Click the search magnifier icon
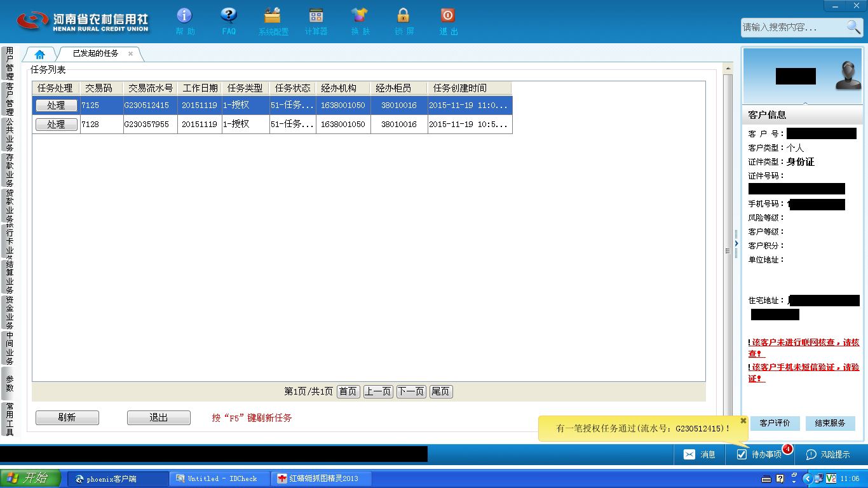Screen dimensions: 868x488 coord(853,27)
